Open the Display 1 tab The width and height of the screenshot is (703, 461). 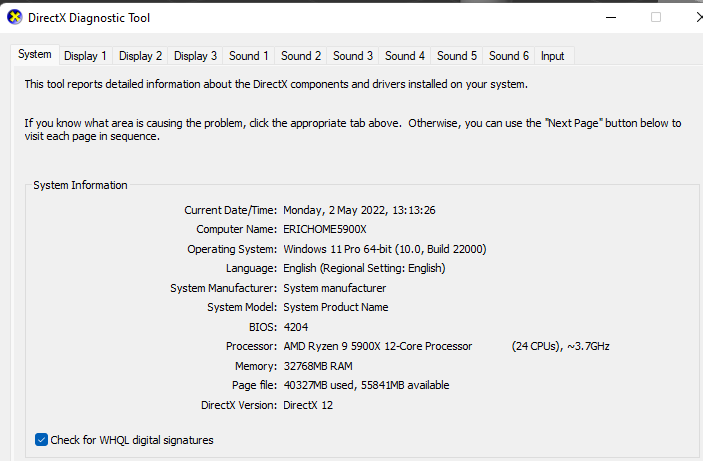pos(85,56)
